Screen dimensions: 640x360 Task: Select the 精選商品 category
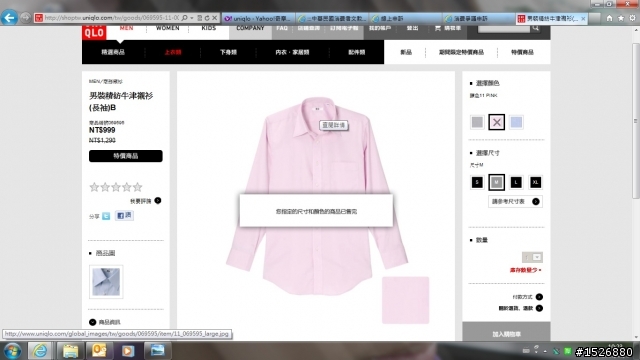tap(113, 52)
